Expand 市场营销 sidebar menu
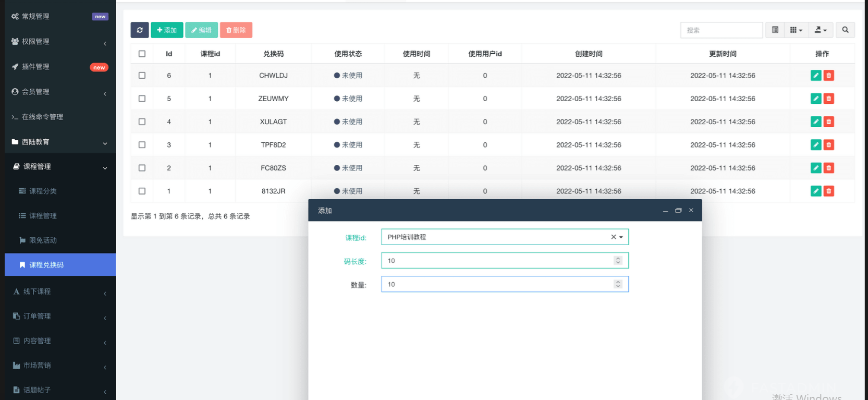 coord(60,366)
